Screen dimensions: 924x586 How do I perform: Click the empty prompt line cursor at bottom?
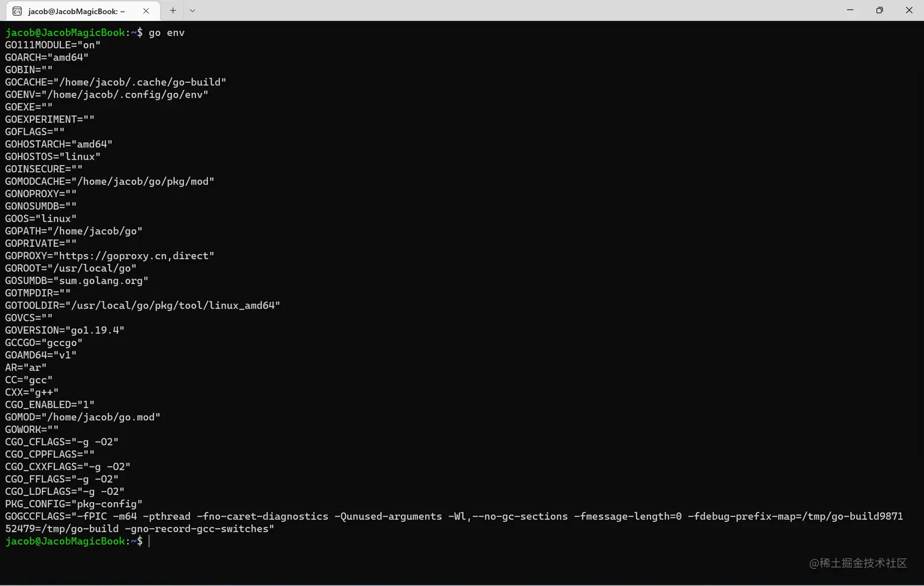click(x=149, y=541)
